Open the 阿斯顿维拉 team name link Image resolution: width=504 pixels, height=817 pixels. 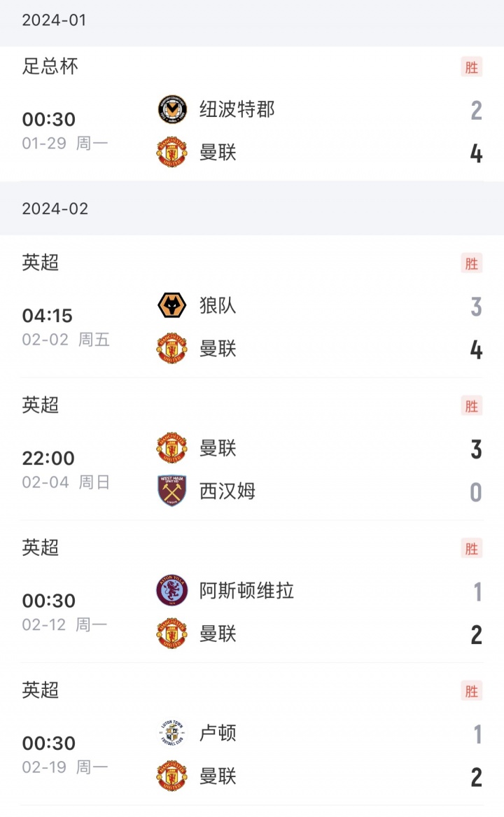tap(246, 591)
